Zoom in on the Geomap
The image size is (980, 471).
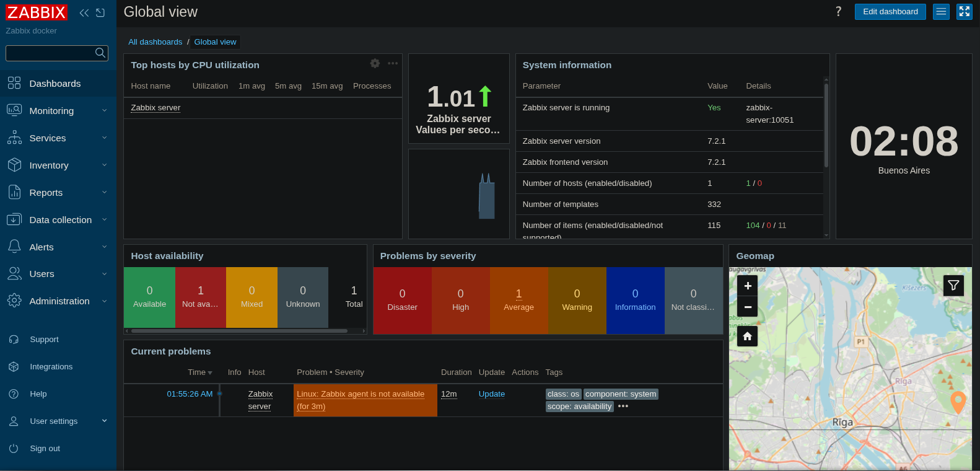pos(748,286)
